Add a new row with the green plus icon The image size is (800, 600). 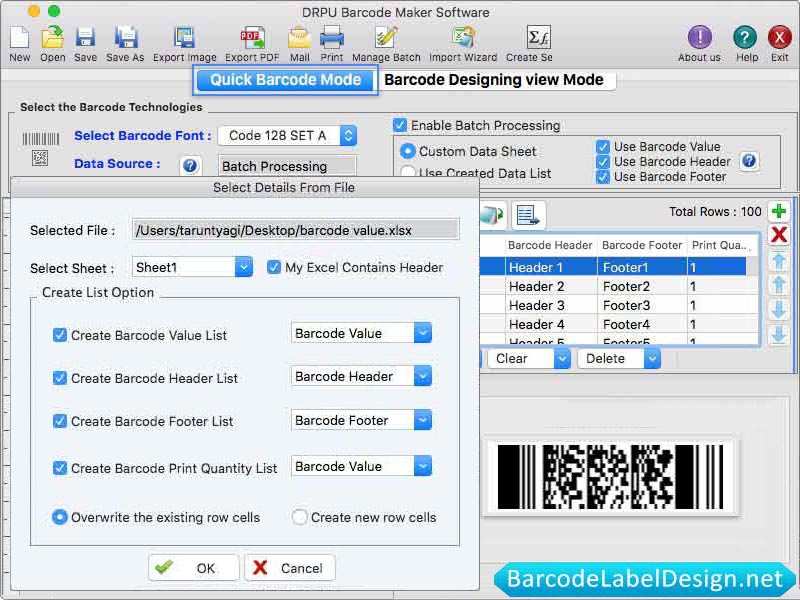click(x=781, y=211)
